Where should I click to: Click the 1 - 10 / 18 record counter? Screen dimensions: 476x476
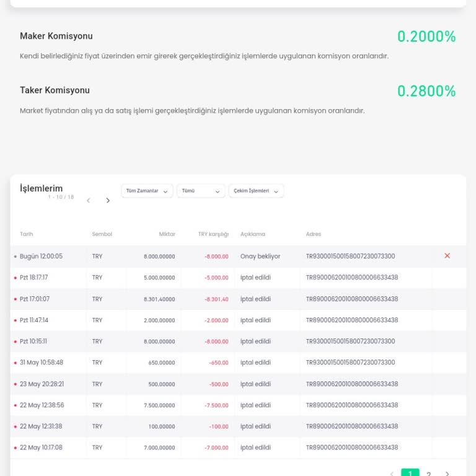(61, 197)
